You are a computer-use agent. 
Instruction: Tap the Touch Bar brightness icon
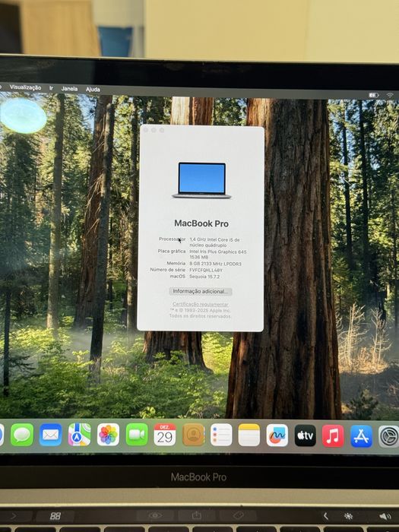pos(348,516)
